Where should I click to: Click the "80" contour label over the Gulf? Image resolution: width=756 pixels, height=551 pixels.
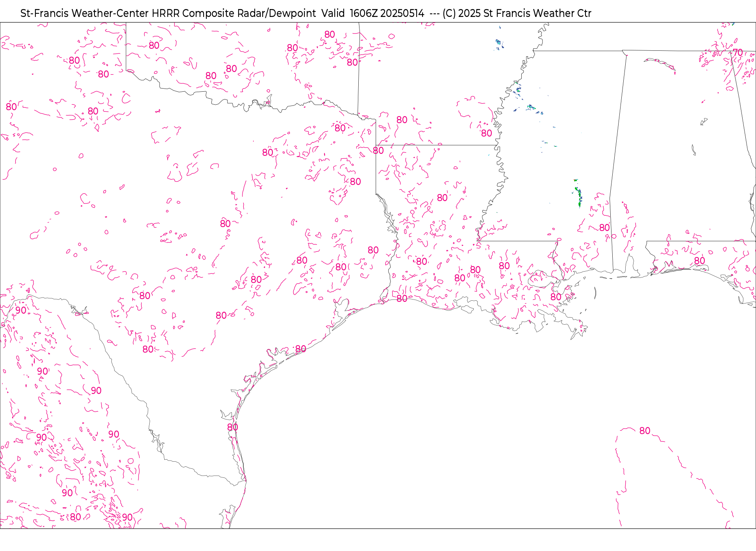[645, 431]
